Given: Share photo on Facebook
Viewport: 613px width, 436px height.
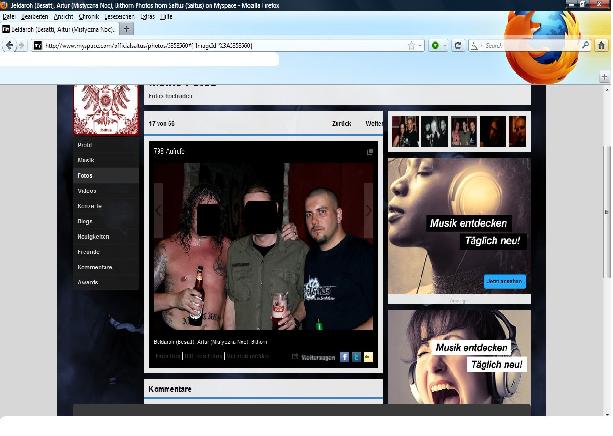Looking at the screenshot, I should 344,357.
